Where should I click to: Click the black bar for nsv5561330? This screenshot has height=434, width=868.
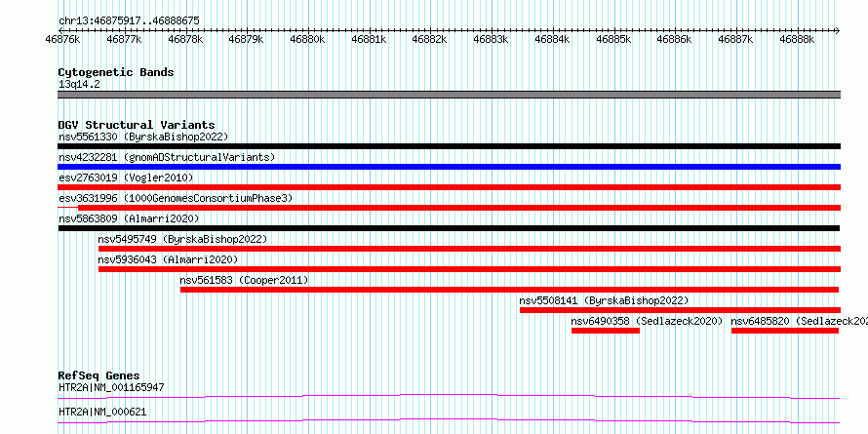(x=449, y=146)
